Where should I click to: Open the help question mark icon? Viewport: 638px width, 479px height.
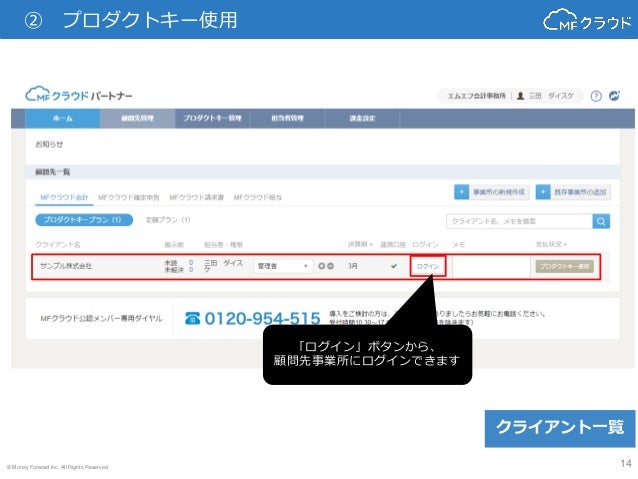pyautogui.click(x=596, y=96)
